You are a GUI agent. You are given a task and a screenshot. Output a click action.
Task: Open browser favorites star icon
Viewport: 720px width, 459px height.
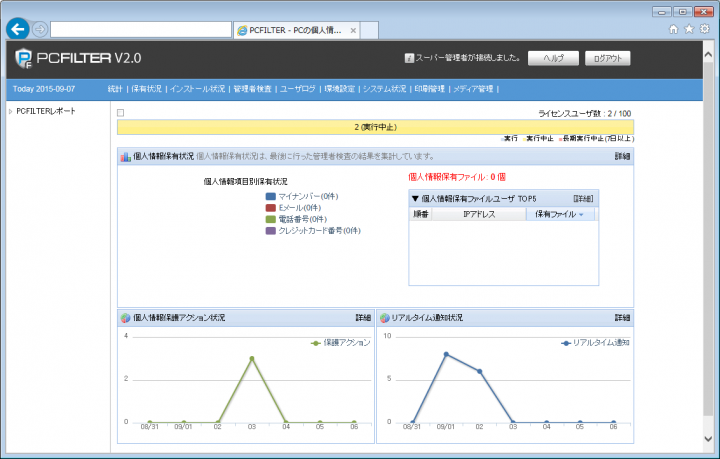tap(689, 29)
